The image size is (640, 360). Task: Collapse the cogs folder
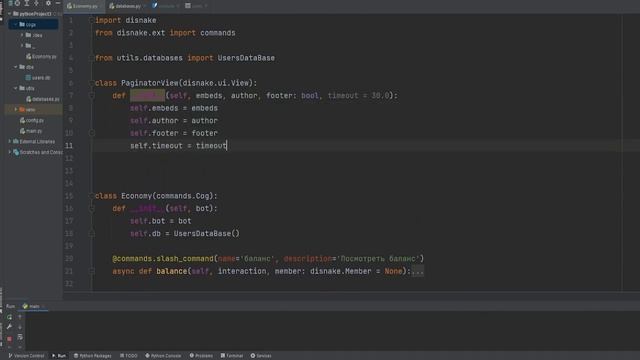tap(16, 24)
